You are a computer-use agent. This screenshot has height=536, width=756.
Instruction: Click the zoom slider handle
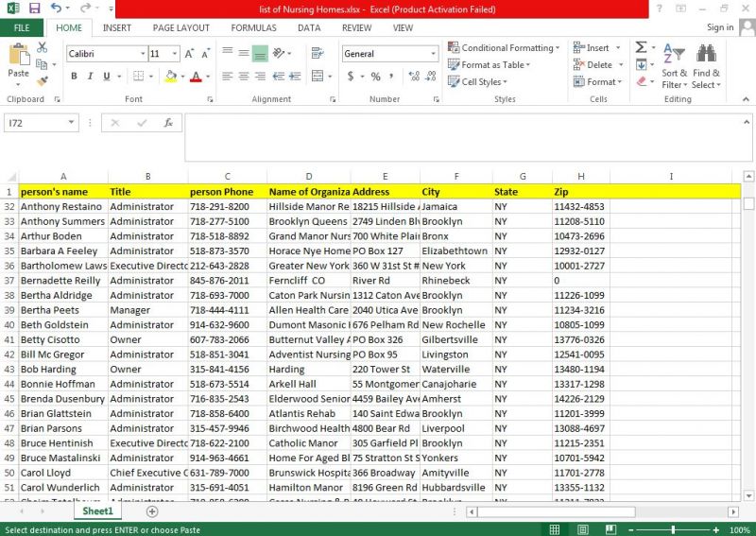tap(673, 529)
